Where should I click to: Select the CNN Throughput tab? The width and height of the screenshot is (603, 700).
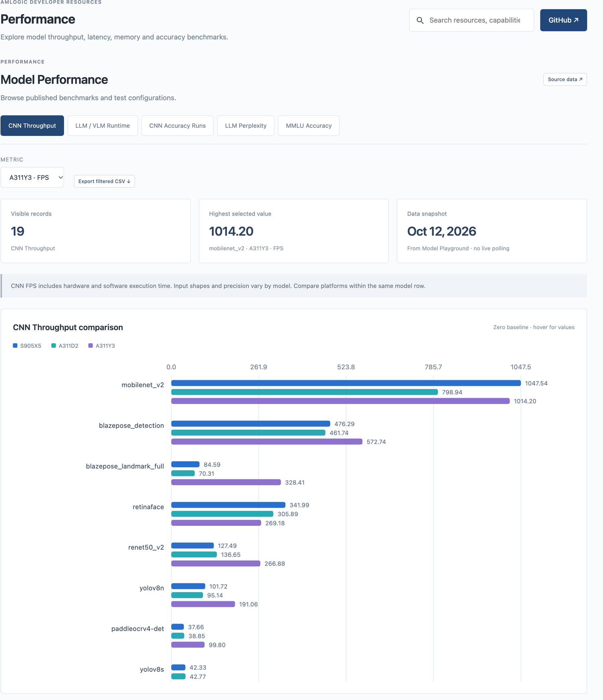pos(32,126)
